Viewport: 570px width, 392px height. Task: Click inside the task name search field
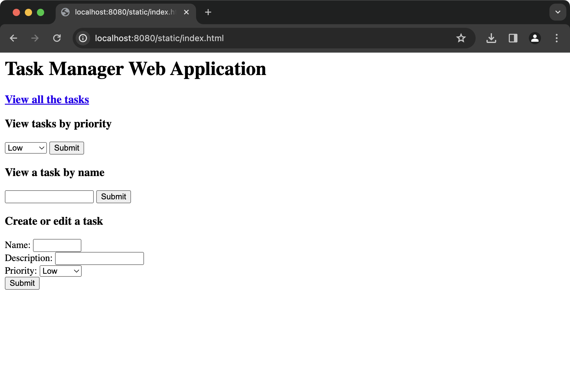pyautogui.click(x=49, y=197)
